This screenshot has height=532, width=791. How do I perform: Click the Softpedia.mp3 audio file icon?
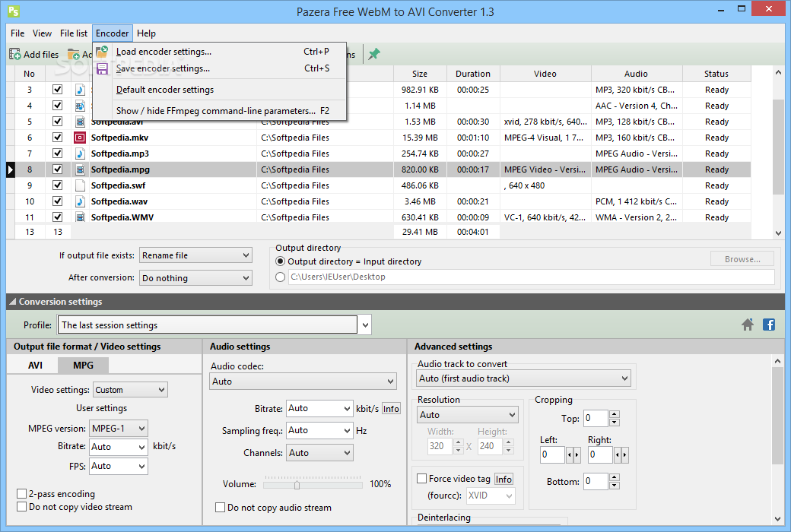pyautogui.click(x=80, y=154)
